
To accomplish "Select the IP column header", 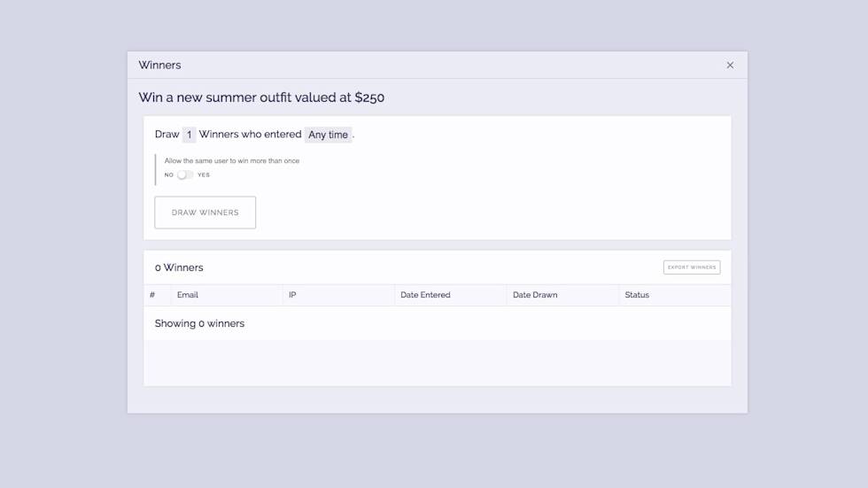I will (292, 295).
